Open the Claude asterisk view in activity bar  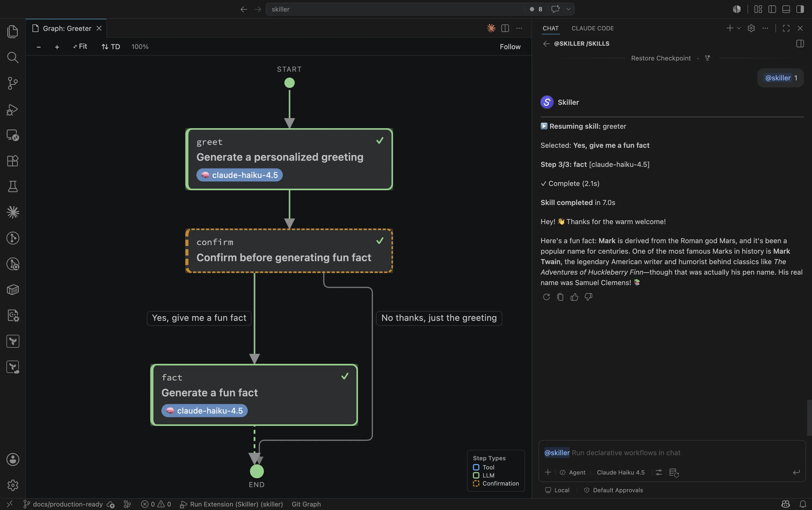(13, 212)
